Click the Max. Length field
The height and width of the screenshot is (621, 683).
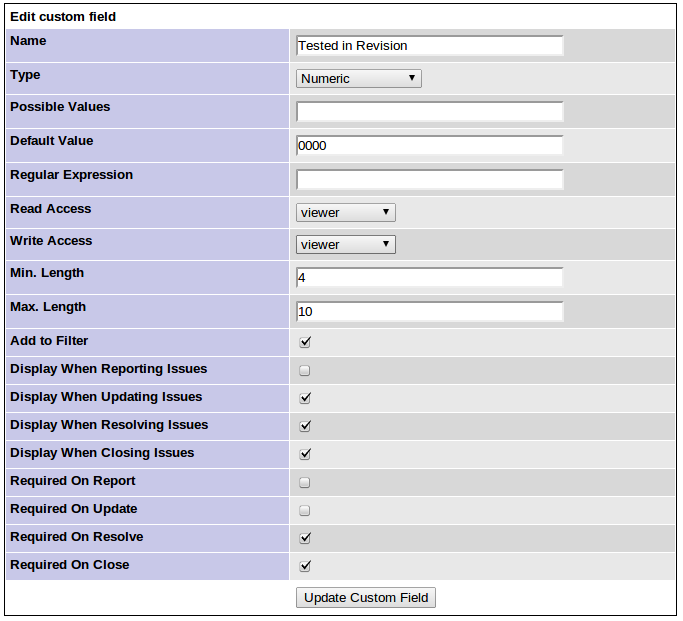(430, 312)
